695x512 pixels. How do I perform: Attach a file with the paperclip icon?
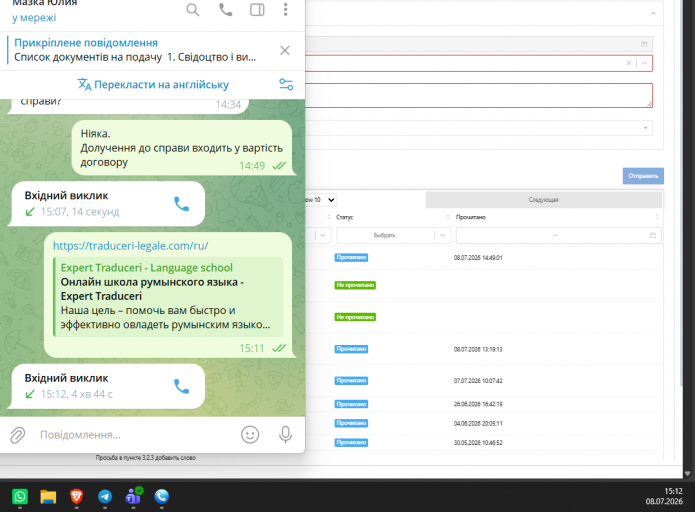click(x=18, y=435)
